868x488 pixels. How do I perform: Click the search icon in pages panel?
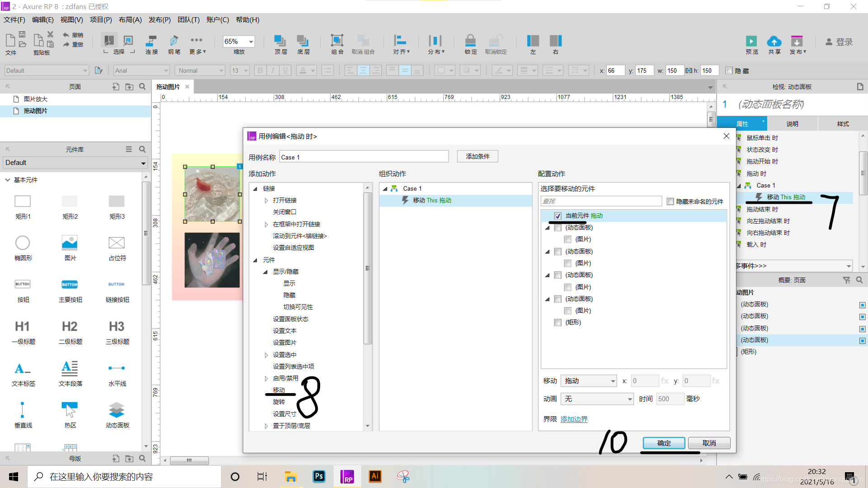[x=142, y=86]
